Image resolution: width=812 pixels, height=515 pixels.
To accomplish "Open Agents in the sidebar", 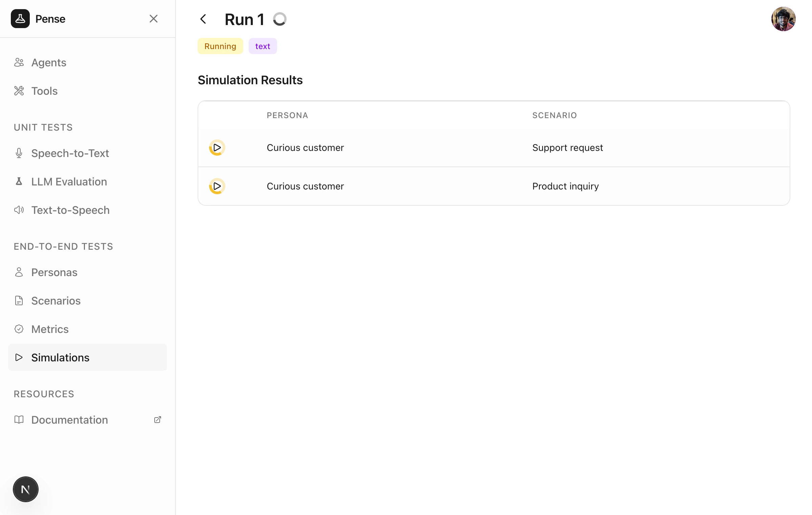I will coord(48,63).
